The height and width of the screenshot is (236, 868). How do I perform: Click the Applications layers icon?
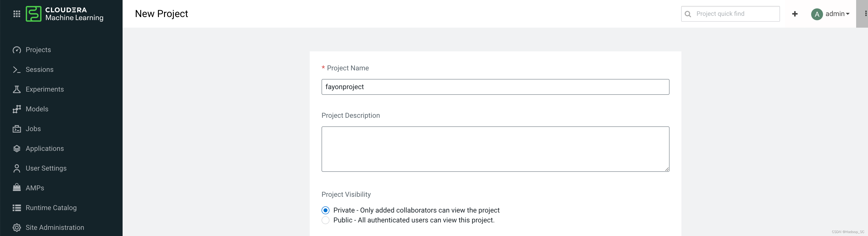(17, 148)
